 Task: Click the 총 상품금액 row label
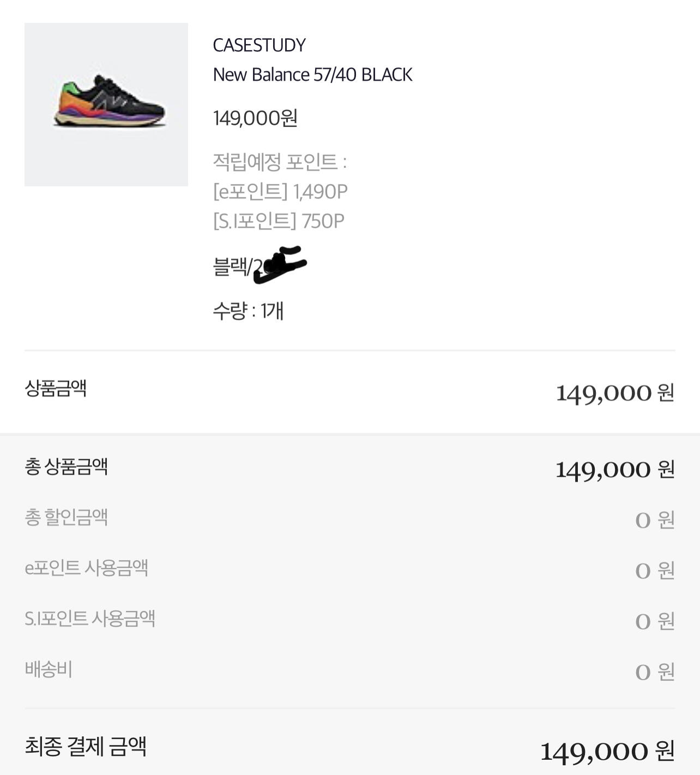pos(66,466)
